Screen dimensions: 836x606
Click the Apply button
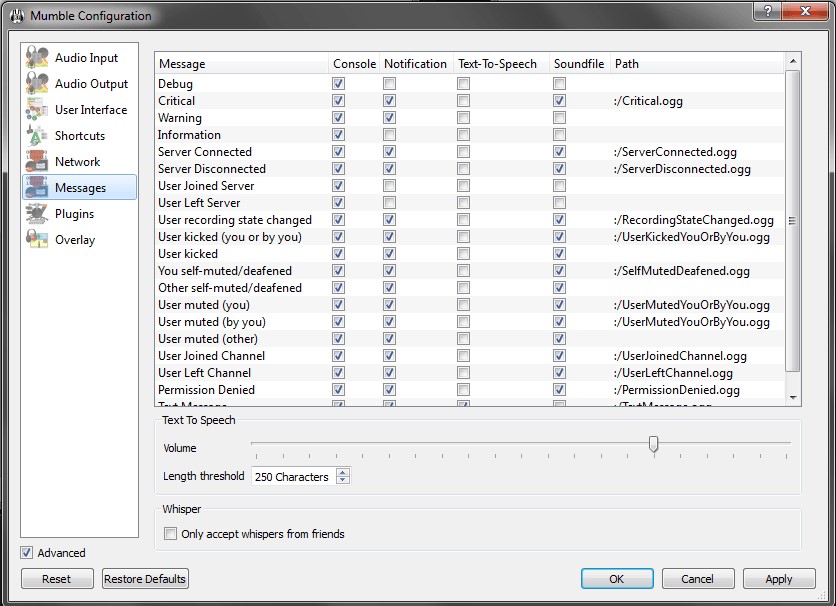point(778,579)
